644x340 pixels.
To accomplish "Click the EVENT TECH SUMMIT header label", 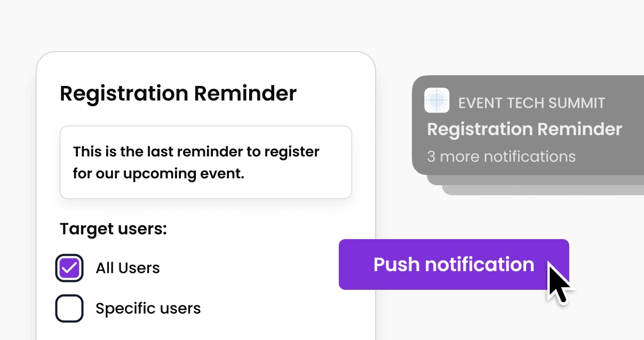I will [x=531, y=102].
